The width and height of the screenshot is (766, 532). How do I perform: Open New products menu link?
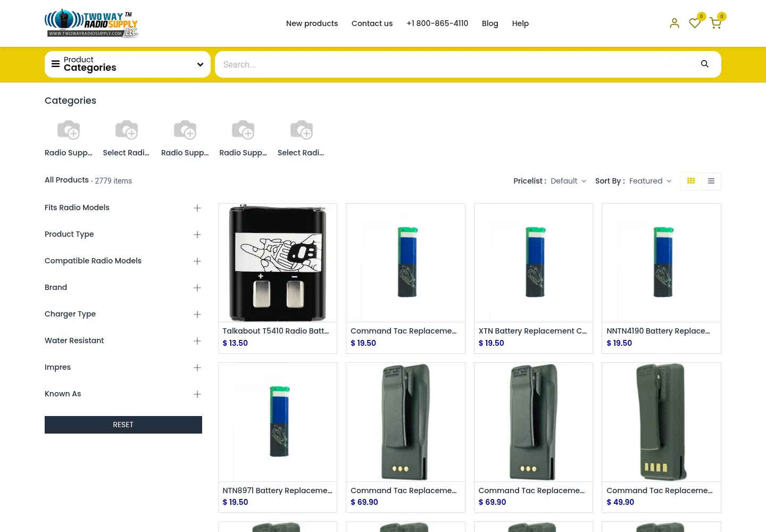(312, 23)
